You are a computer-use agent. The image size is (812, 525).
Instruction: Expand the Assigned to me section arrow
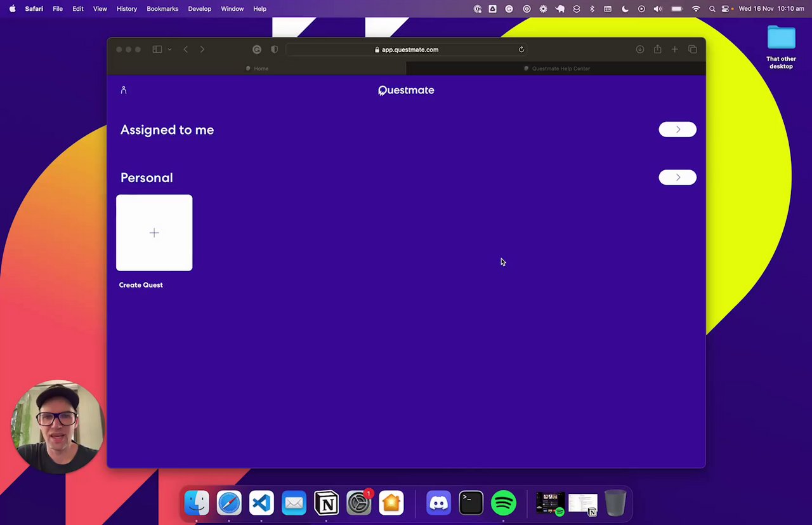click(678, 130)
